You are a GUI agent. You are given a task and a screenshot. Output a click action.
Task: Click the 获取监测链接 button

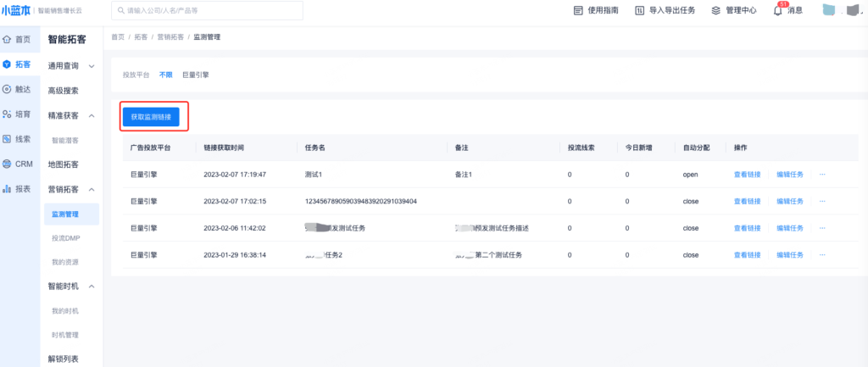151,116
